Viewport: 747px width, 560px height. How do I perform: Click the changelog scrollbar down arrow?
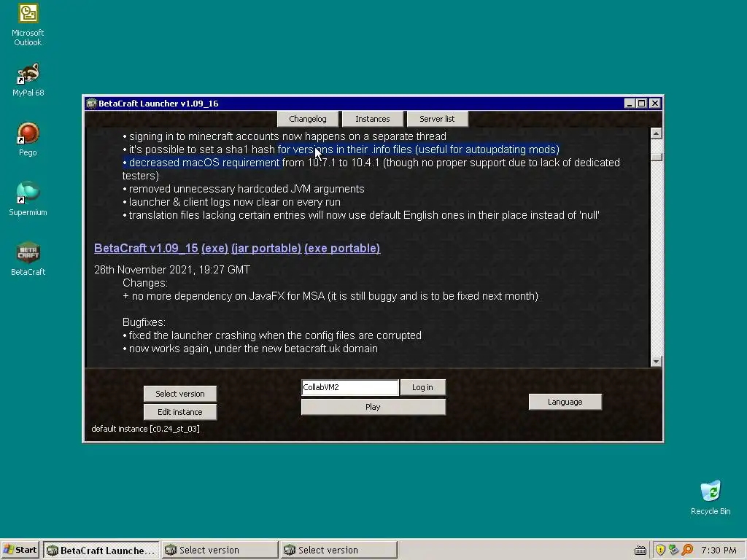click(x=656, y=362)
